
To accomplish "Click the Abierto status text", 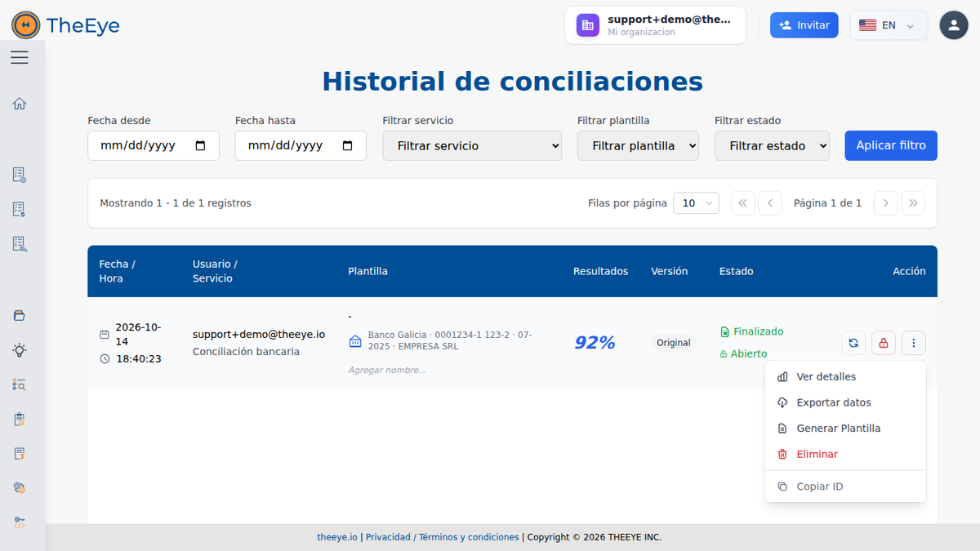I will point(749,353).
